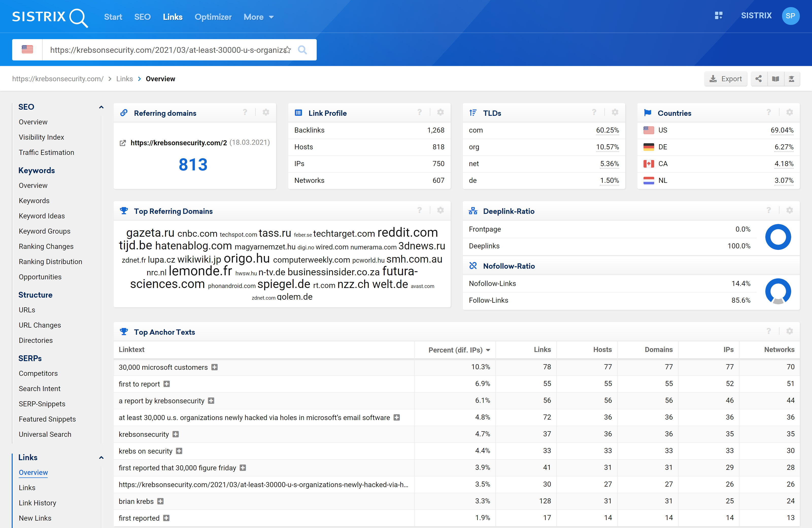Open Link History in sidebar
Viewport: 812px width, 528px height.
coord(38,503)
